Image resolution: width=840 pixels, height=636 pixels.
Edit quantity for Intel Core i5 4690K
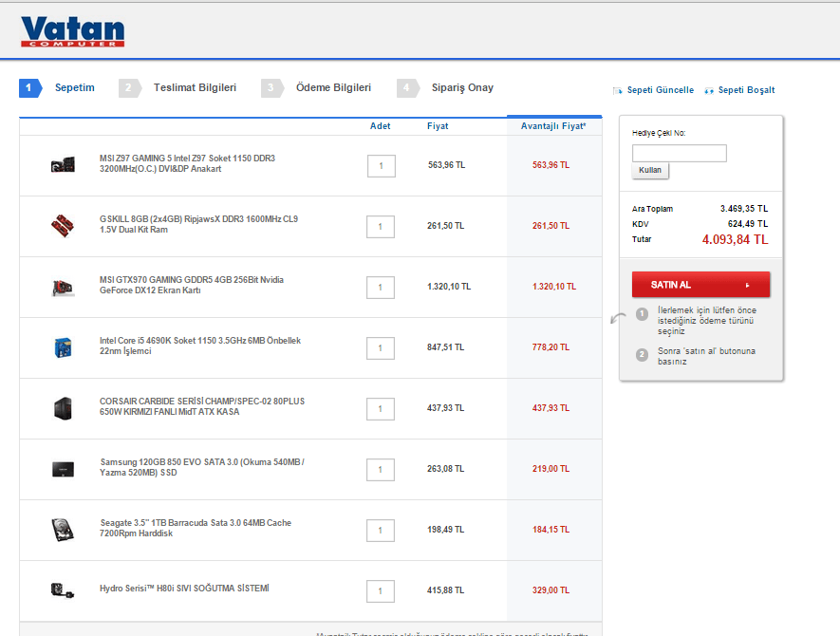click(x=381, y=348)
